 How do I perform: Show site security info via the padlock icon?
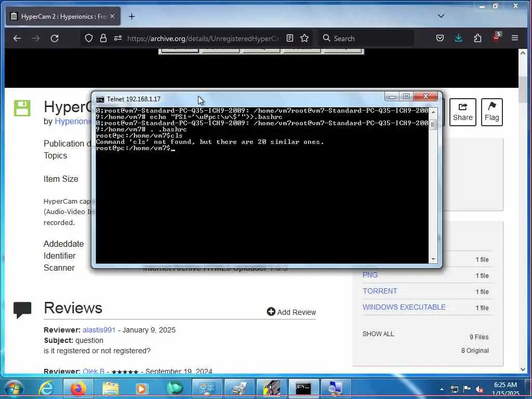pos(103,38)
